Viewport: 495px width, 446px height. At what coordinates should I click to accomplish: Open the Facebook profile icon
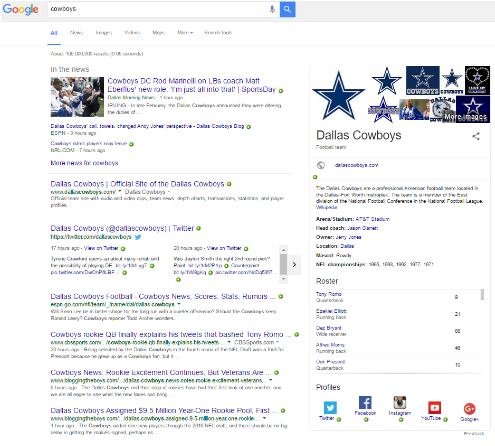[365, 403]
